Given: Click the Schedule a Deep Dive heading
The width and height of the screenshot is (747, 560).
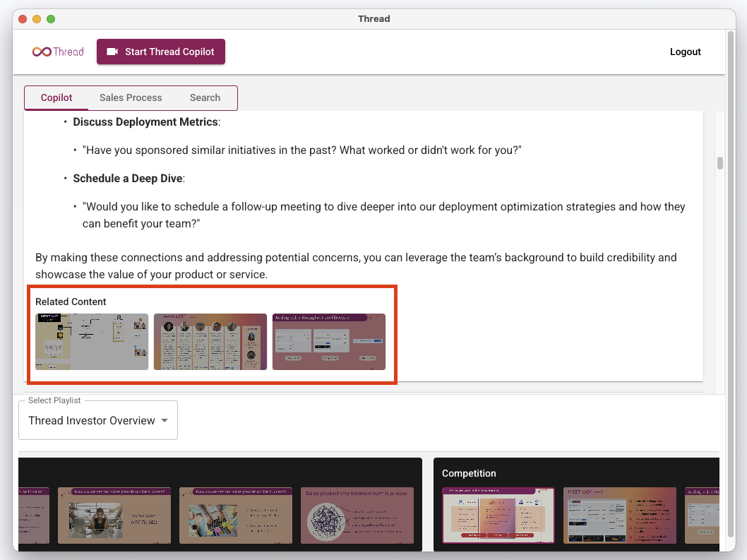Looking at the screenshot, I should 128,178.
